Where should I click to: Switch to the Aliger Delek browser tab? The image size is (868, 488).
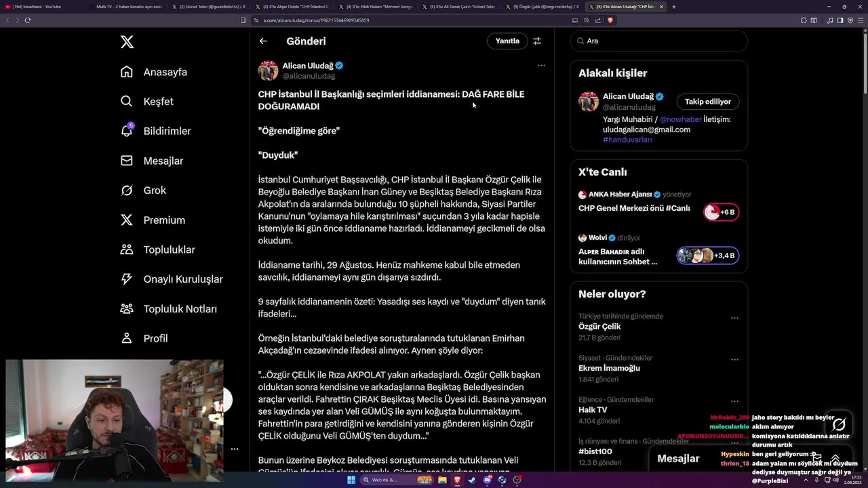[292, 6]
